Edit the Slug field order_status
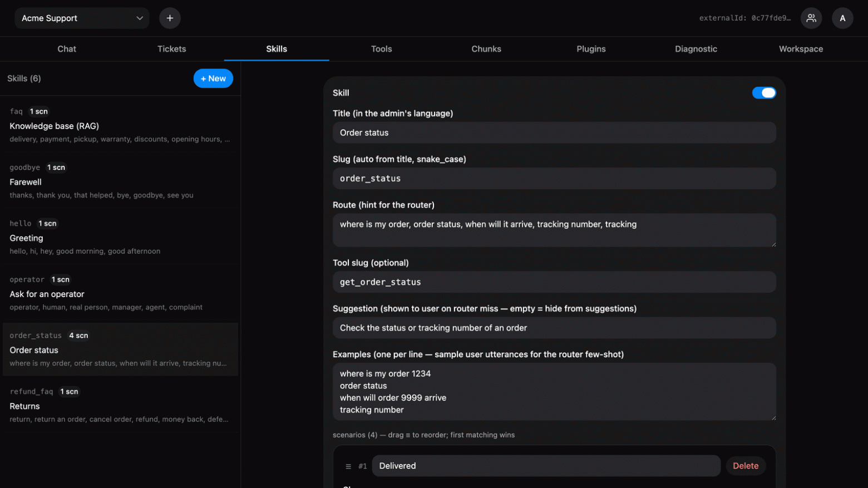 [554, 179]
